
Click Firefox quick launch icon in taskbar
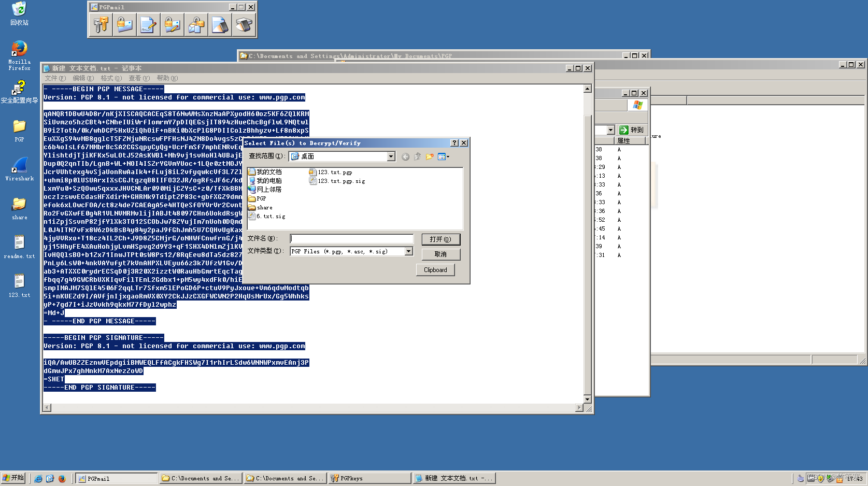pyautogui.click(x=62, y=479)
